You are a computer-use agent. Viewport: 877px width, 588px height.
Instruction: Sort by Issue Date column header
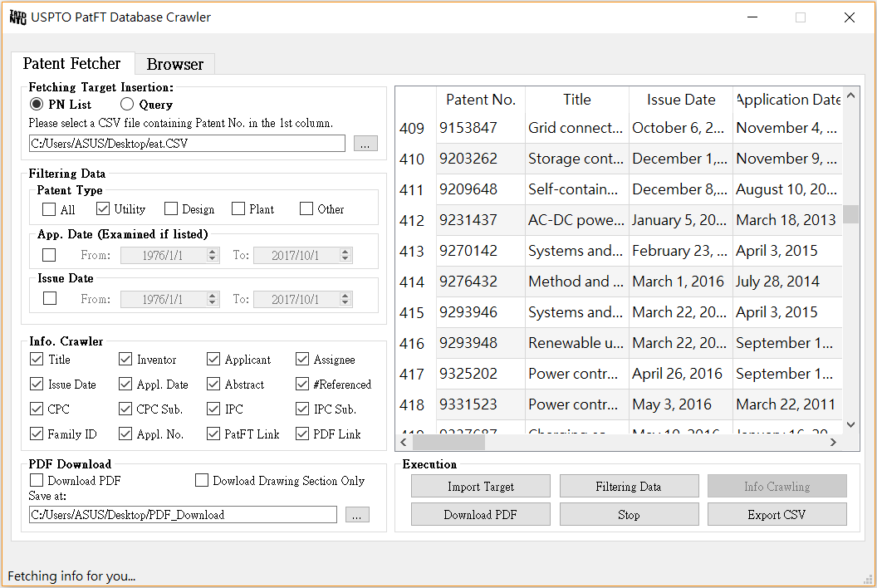(681, 100)
